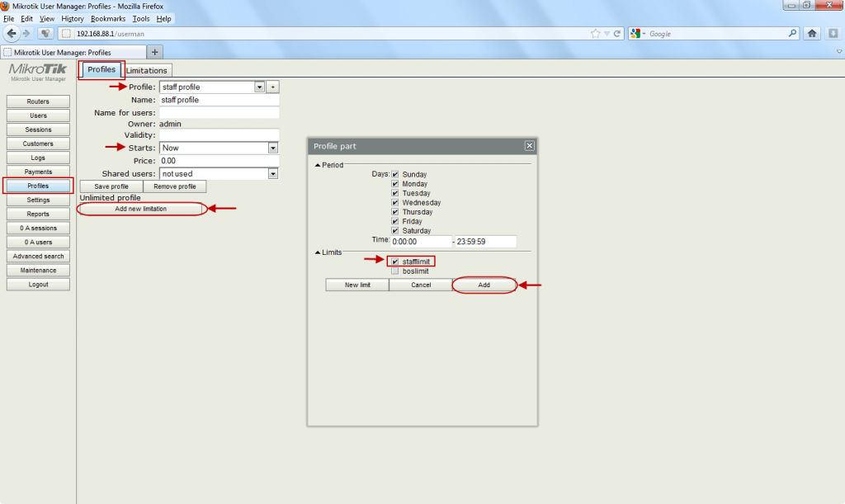Click Save profile button

click(111, 187)
